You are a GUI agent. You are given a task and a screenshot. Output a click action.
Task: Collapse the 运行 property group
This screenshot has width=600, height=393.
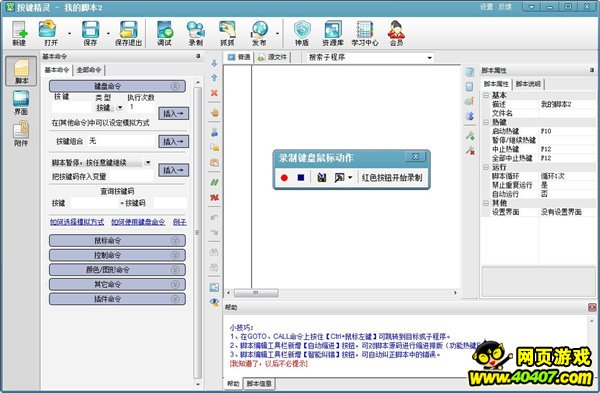pyautogui.click(x=486, y=167)
